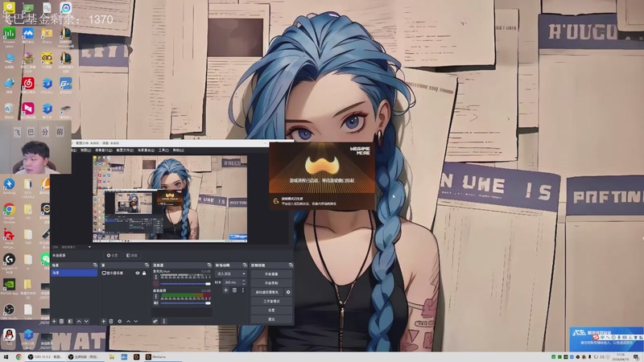This screenshot has width=644, height=362.
Task: Move source up arrow in OBS Sources panel
Action: point(128,321)
